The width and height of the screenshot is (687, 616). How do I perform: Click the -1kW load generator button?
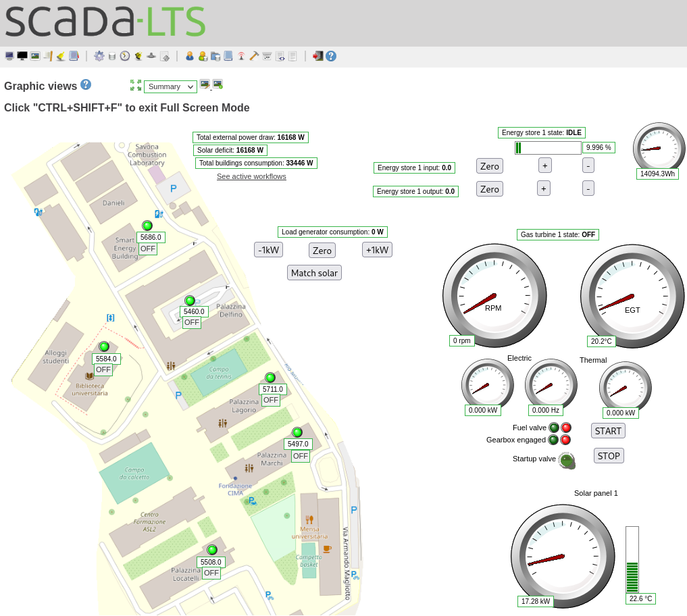pyautogui.click(x=269, y=250)
